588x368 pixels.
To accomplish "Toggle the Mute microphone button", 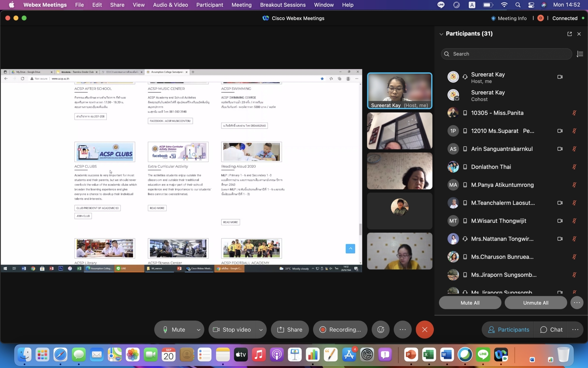I will (174, 329).
